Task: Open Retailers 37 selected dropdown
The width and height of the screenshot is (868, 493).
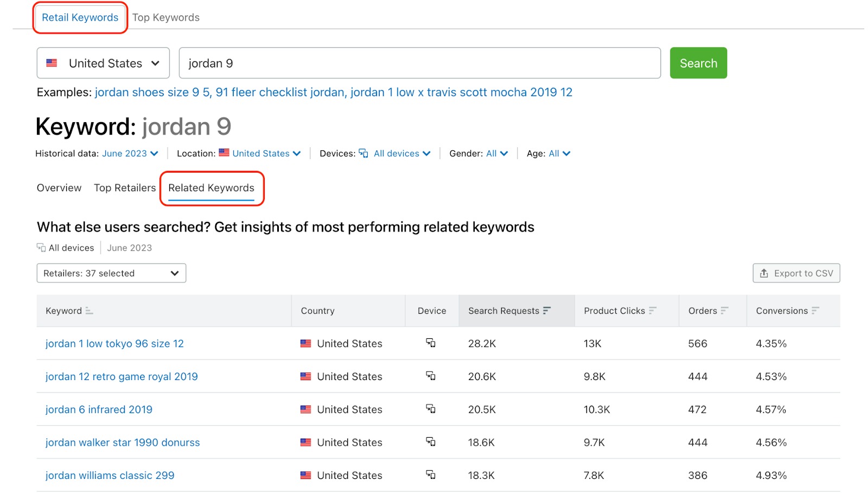Action: click(x=111, y=273)
